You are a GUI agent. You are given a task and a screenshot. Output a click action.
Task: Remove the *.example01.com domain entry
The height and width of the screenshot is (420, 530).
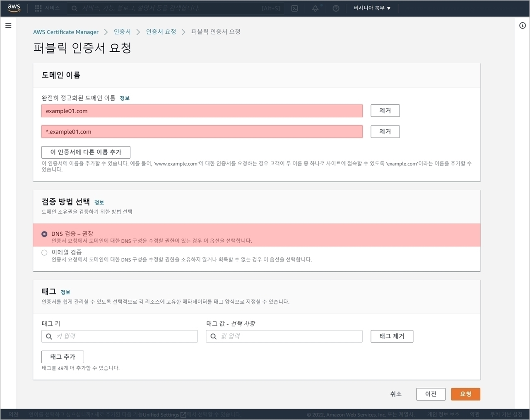[x=385, y=131]
